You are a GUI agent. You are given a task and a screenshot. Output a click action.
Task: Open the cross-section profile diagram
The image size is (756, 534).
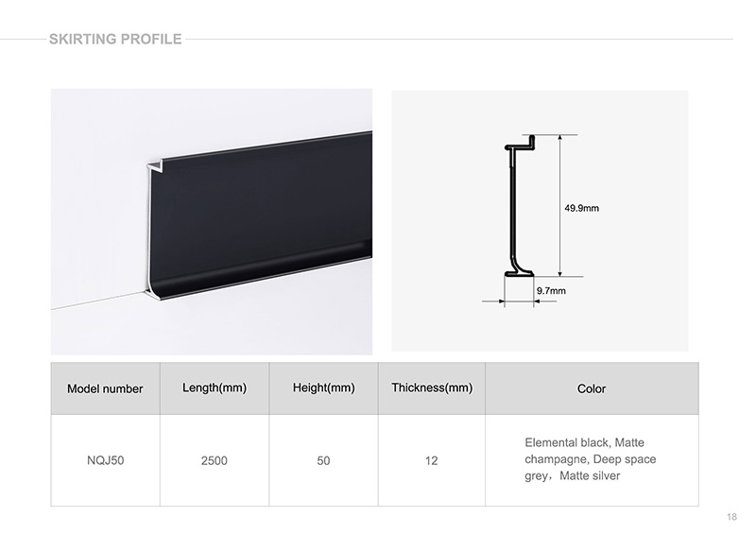[540, 220]
